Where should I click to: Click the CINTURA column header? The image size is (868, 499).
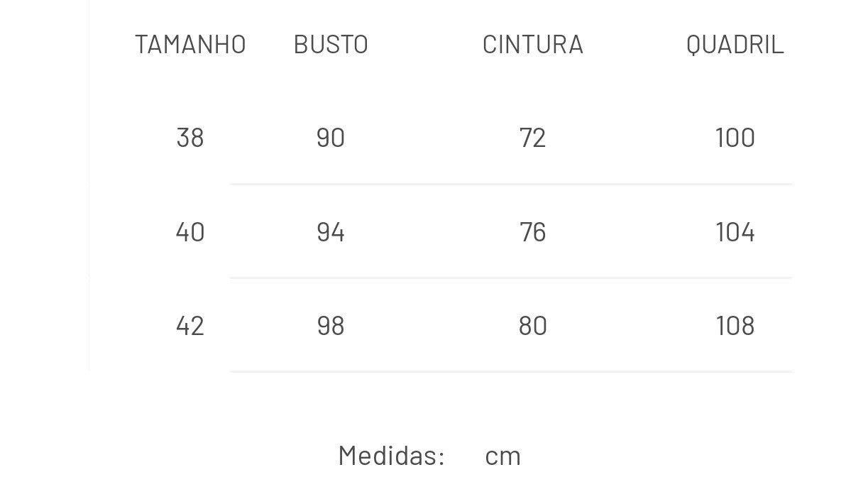coord(533,44)
